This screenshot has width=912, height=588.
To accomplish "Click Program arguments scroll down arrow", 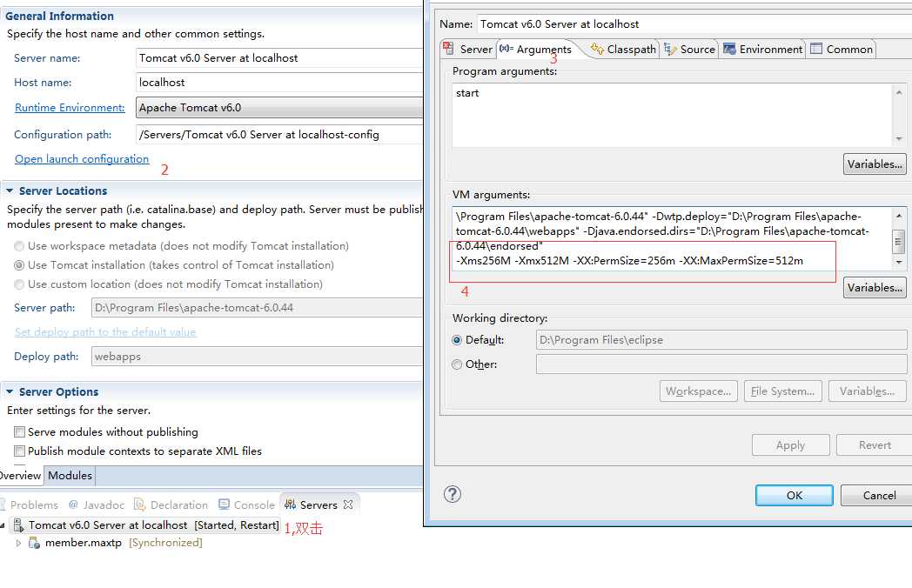I will click(x=899, y=138).
